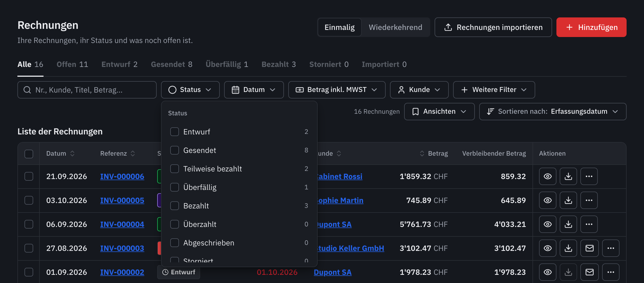Viewport: 644px width, 283px height.
Task: Collapse the Status filter dropdown
Action: 190,90
